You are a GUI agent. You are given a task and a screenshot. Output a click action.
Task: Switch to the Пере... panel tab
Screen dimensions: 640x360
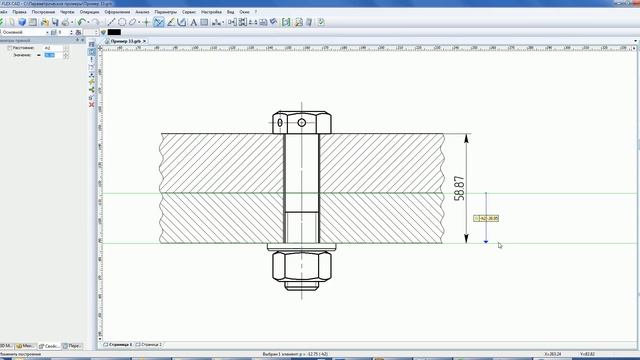pos(73,346)
